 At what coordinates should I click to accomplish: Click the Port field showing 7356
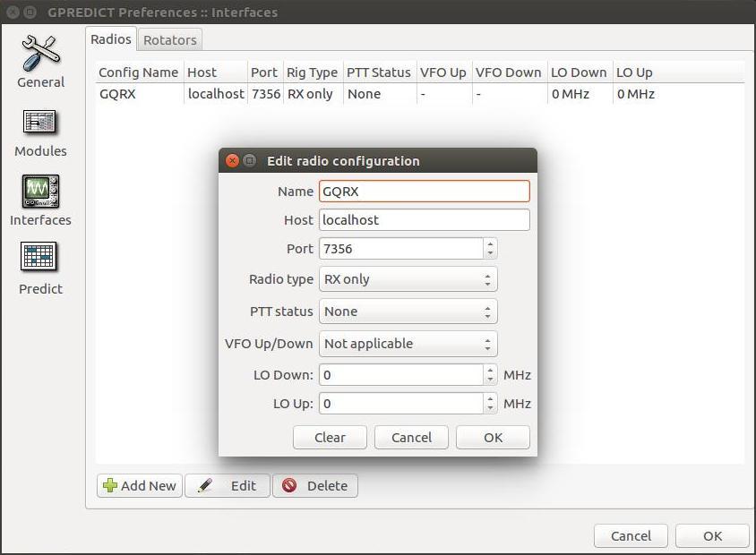click(401, 249)
